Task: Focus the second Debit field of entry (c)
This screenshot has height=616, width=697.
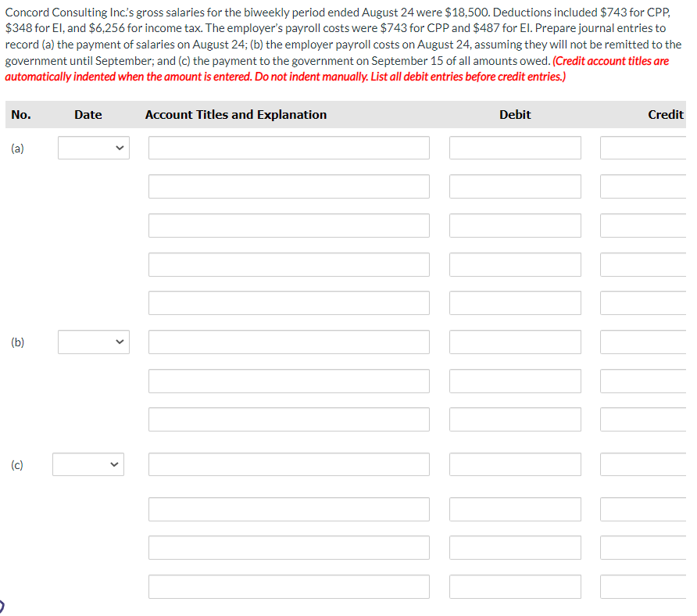Action: [515, 509]
